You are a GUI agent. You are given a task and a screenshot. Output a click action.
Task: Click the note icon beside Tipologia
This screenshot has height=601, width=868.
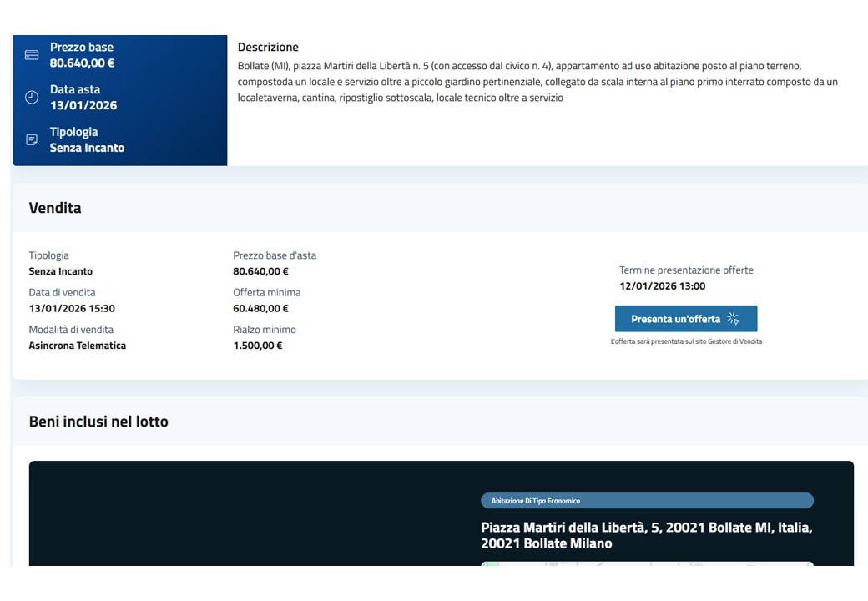tap(32, 139)
